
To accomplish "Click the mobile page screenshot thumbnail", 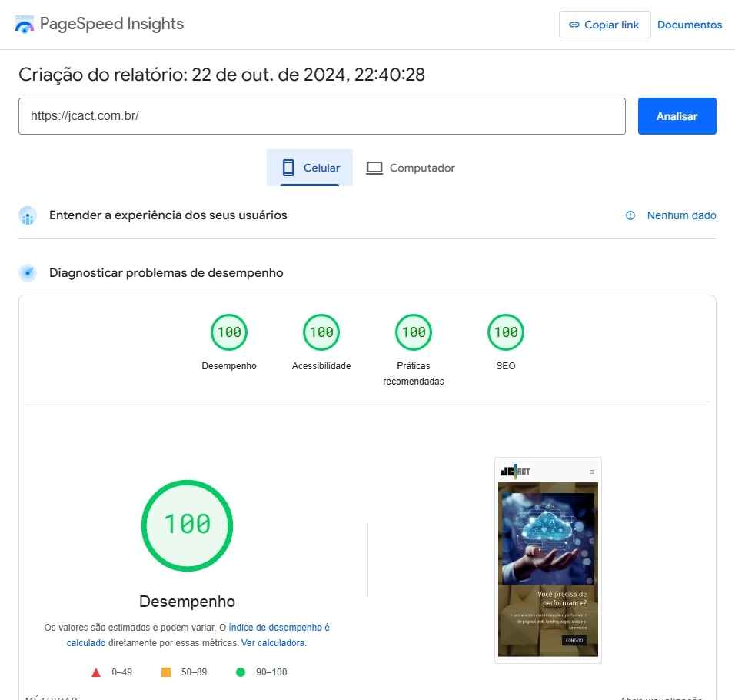I will (x=547, y=560).
